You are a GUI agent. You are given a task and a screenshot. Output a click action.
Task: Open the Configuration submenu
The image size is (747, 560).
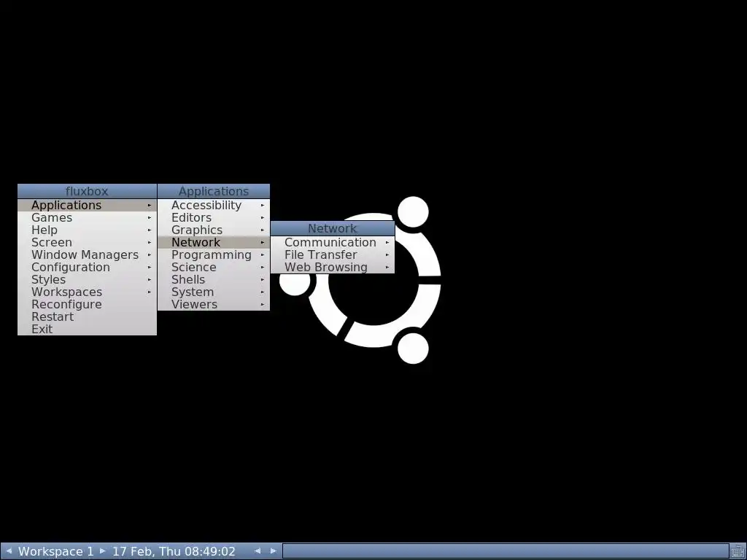(x=88, y=267)
